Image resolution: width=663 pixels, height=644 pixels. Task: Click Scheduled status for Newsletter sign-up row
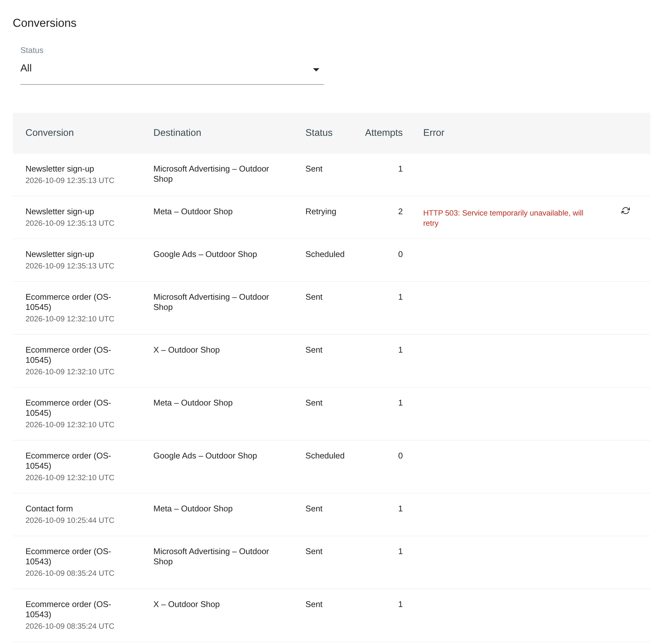[x=325, y=254]
